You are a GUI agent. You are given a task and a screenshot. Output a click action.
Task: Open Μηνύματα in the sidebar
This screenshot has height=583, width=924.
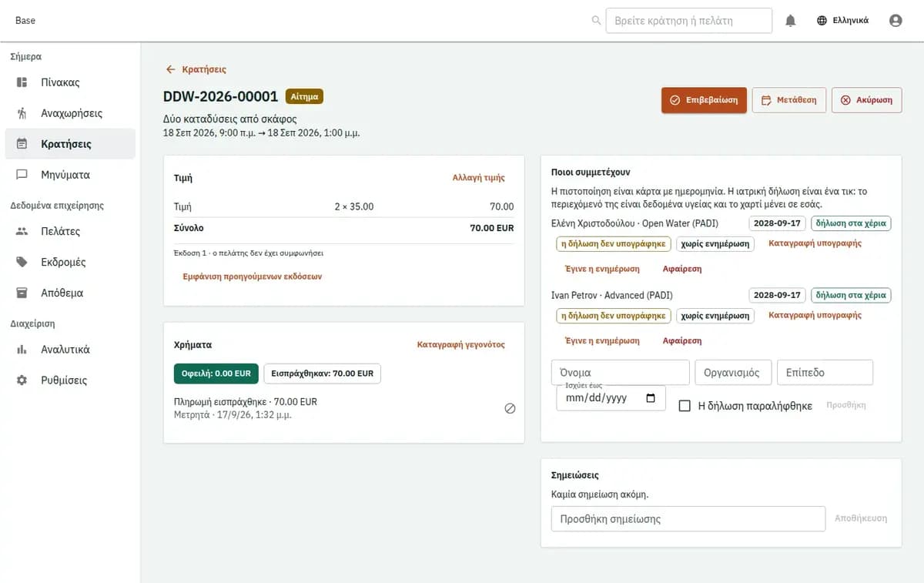70,175
